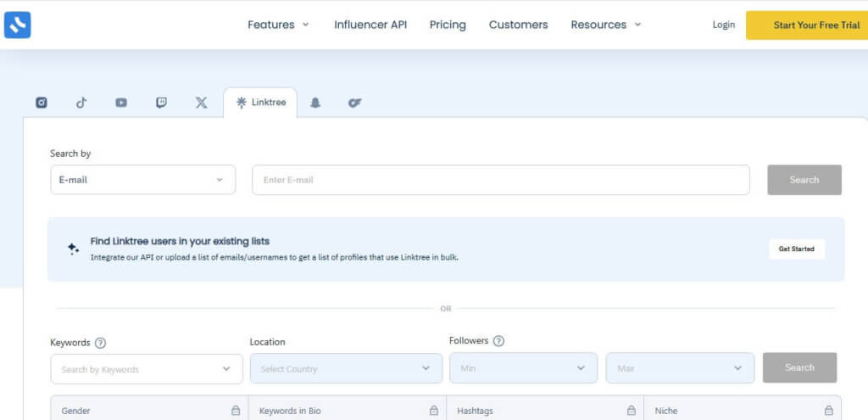The width and height of the screenshot is (868, 420).
Task: Focus the Enter E-mail input field
Action: pos(501,180)
